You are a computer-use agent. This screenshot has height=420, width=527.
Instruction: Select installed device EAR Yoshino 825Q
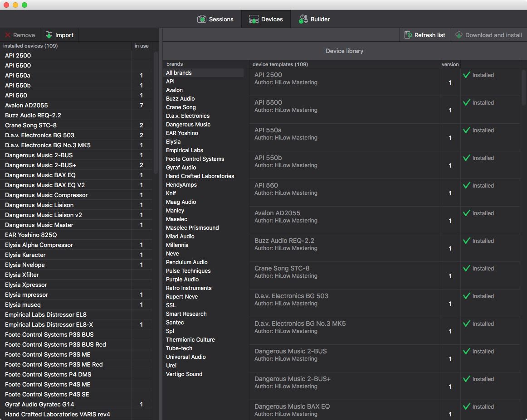76,235
